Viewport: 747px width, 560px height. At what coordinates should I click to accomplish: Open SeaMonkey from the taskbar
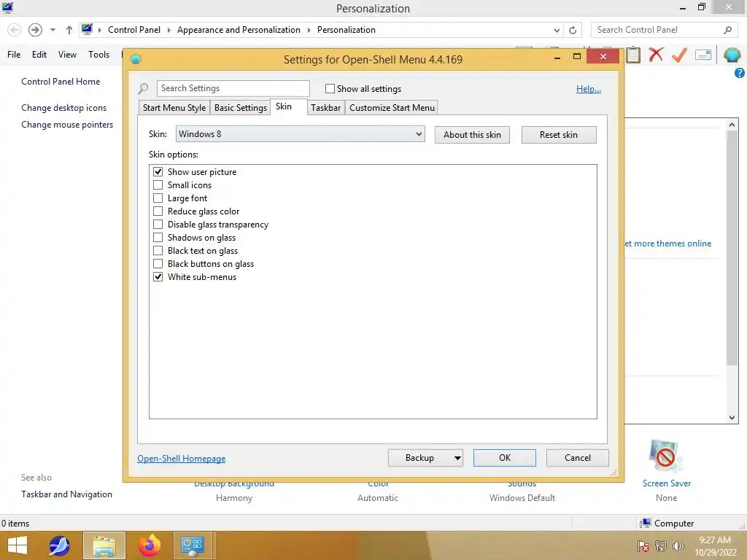[60, 545]
